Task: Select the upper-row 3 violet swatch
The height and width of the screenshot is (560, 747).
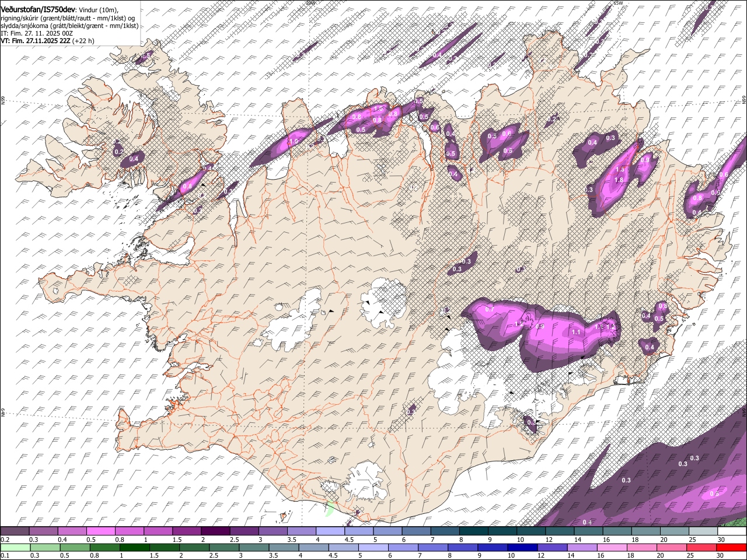Action: pyautogui.click(x=273, y=531)
